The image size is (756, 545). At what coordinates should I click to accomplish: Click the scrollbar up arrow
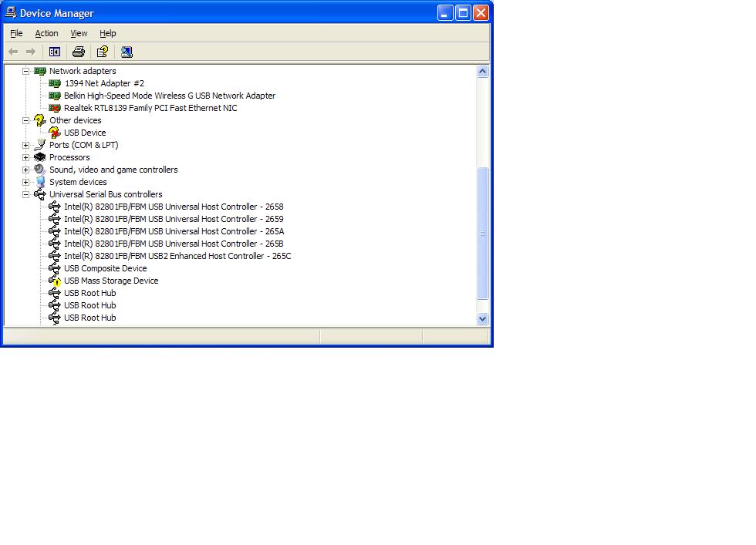pyautogui.click(x=482, y=72)
